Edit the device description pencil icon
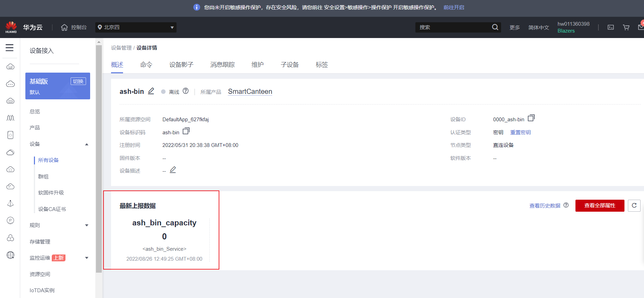 (173, 170)
